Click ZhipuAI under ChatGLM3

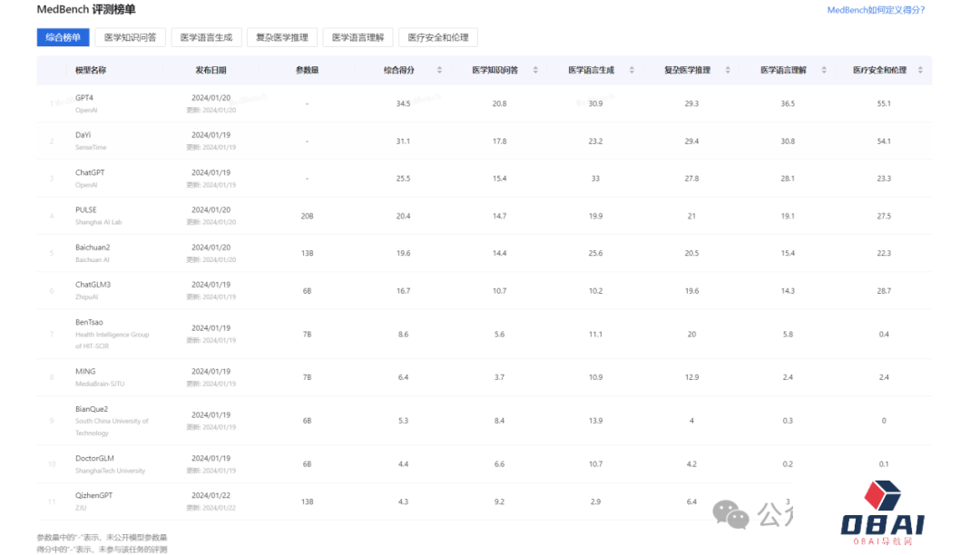point(87,297)
